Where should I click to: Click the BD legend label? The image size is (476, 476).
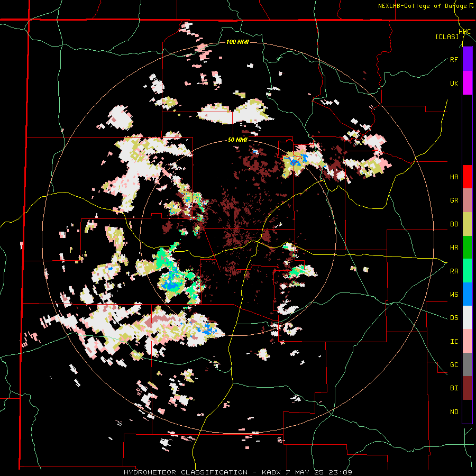(x=454, y=224)
